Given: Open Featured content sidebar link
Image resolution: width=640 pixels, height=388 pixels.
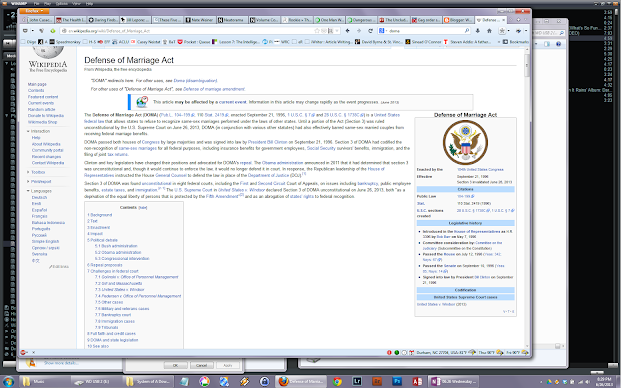Looking at the screenshot, I should click(43, 97).
